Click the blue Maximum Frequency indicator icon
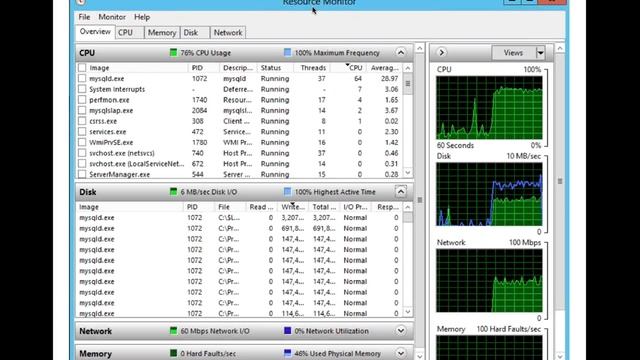The width and height of the screenshot is (640, 360). tap(287, 53)
